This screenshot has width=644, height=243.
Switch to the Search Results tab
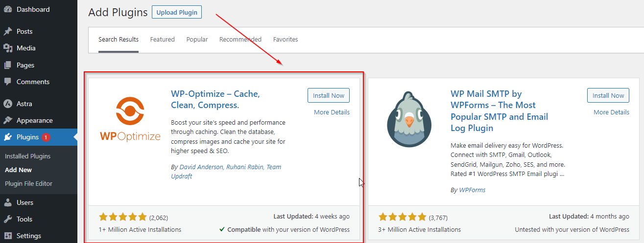tap(119, 40)
